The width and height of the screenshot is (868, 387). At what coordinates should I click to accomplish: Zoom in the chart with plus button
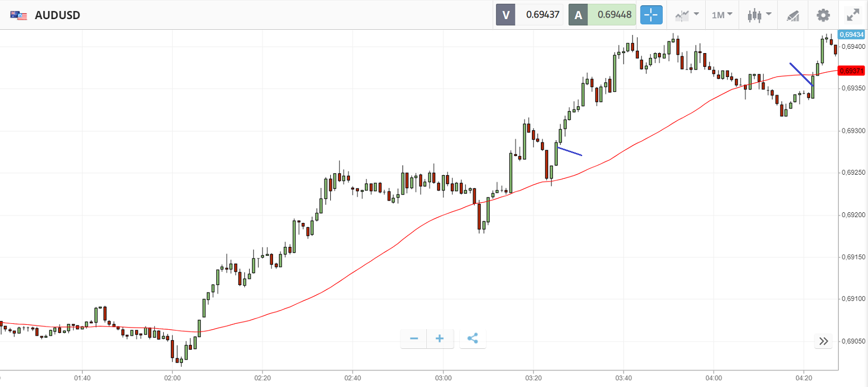pyautogui.click(x=440, y=339)
